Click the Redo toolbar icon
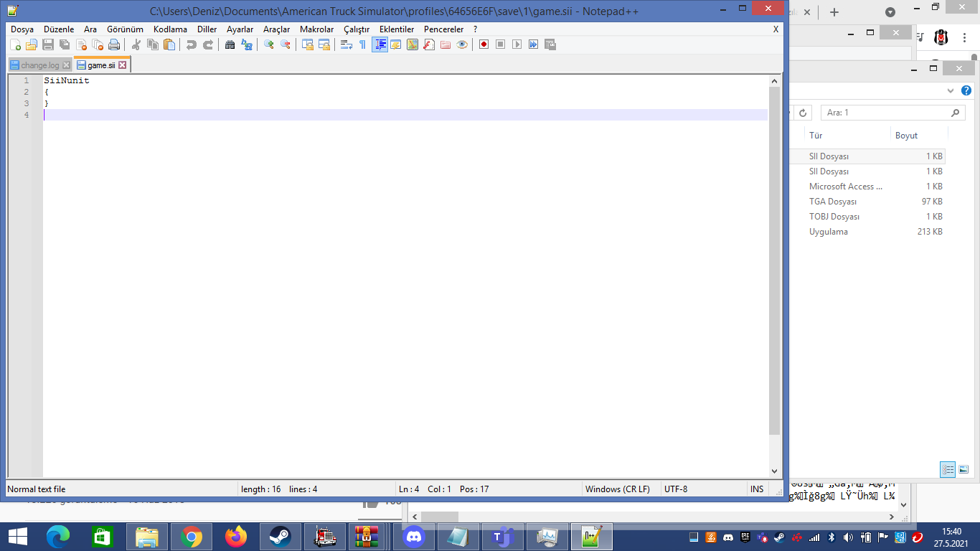Viewport: 980px width, 551px height. pyautogui.click(x=208, y=44)
